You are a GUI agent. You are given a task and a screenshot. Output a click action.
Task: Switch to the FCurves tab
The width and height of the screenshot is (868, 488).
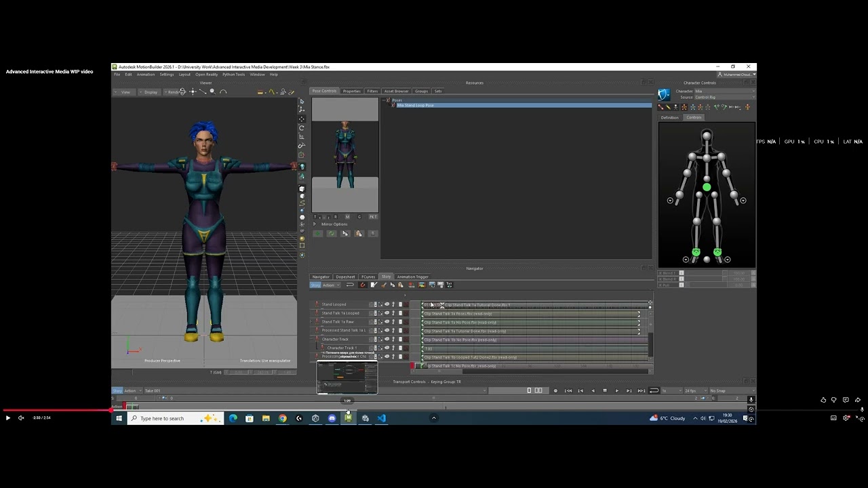coord(368,277)
